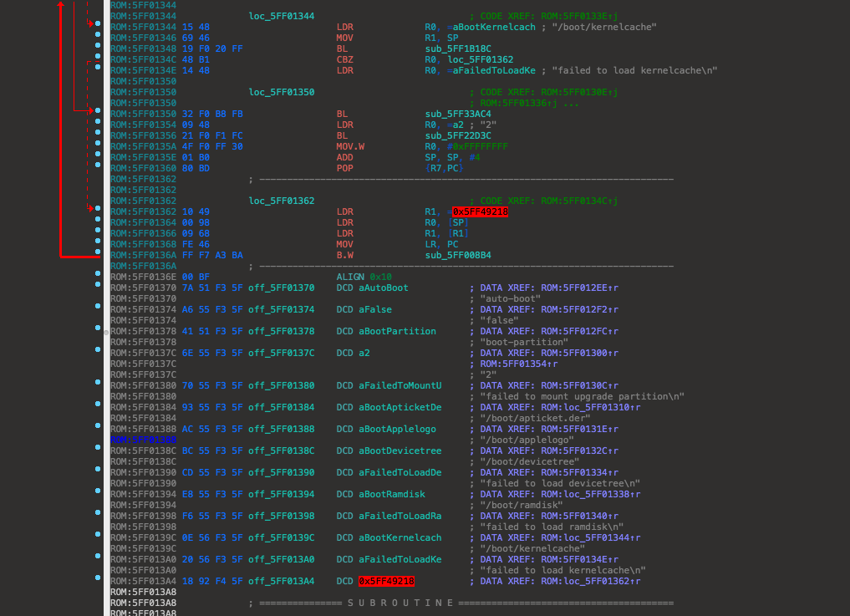Click the aBootApplelogo string reference
The image size is (850, 616).
398,430
